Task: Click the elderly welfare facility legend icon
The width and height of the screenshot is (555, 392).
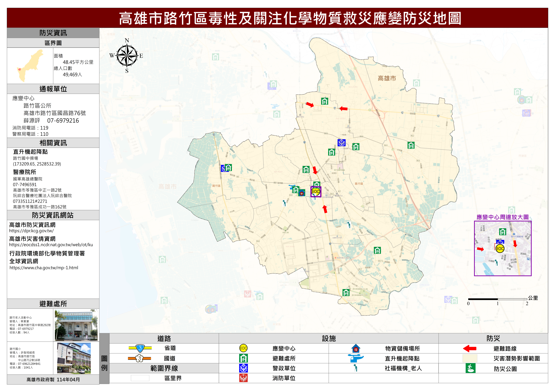Action: click(x=355, y=368)
